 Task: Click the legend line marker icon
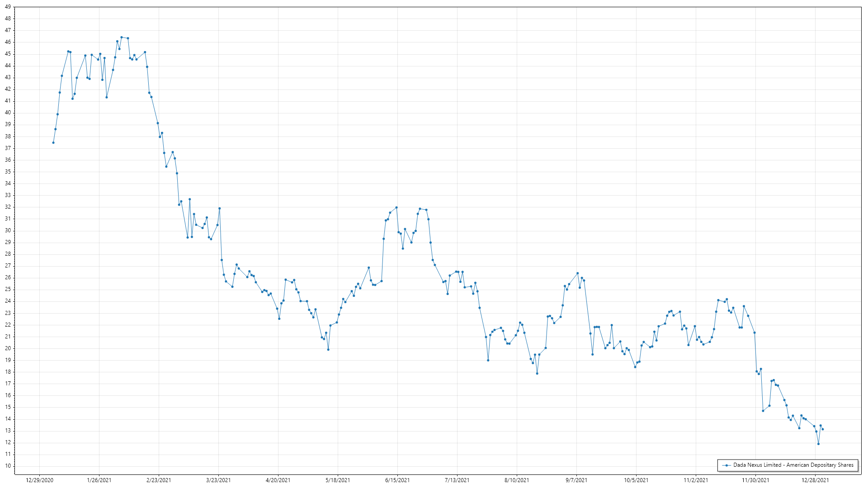[726, 465]
